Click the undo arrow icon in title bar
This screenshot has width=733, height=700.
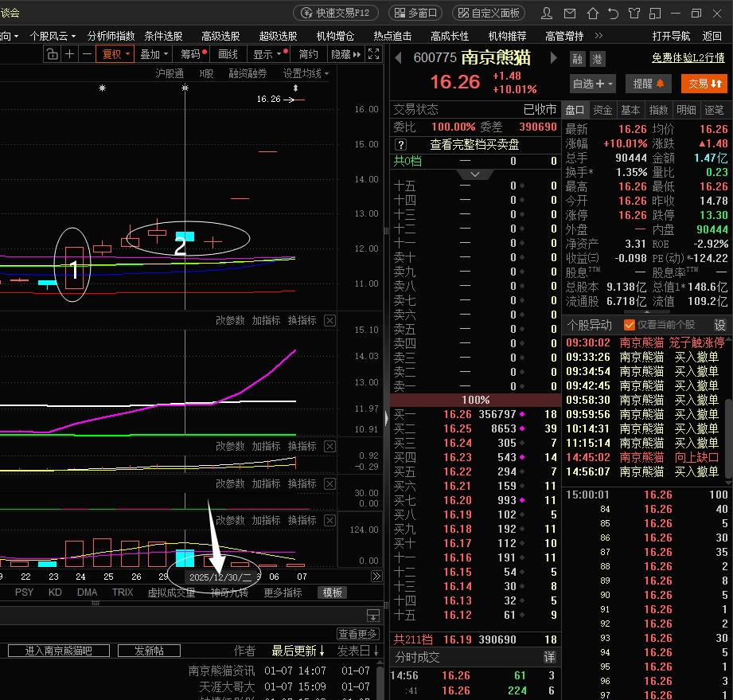[x=612, y=13]
